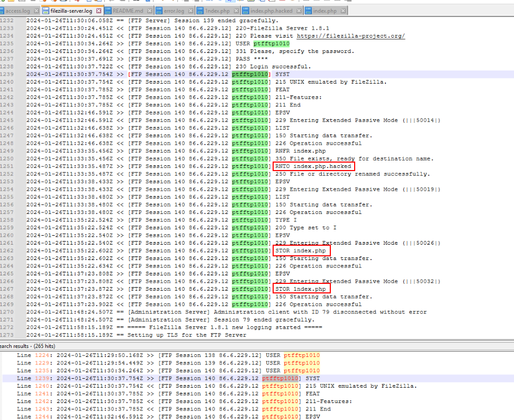Click '220-FileZilla Server 1.8.1' text
The image size is (514, 420).
[283, 28]
